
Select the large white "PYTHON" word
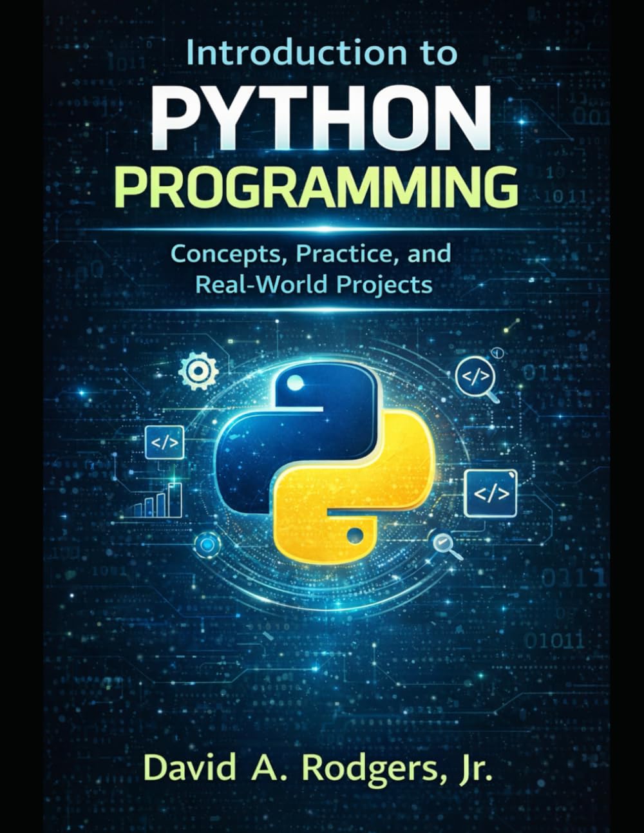(x=321, y=117)
